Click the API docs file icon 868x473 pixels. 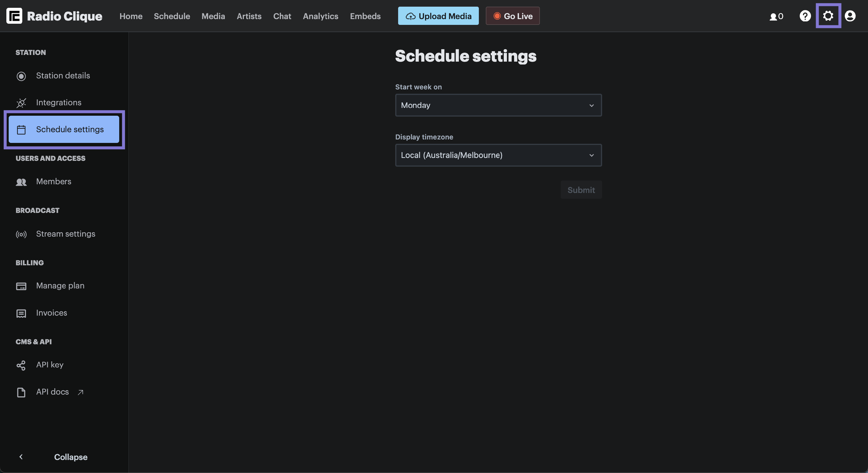coord(21,392)
